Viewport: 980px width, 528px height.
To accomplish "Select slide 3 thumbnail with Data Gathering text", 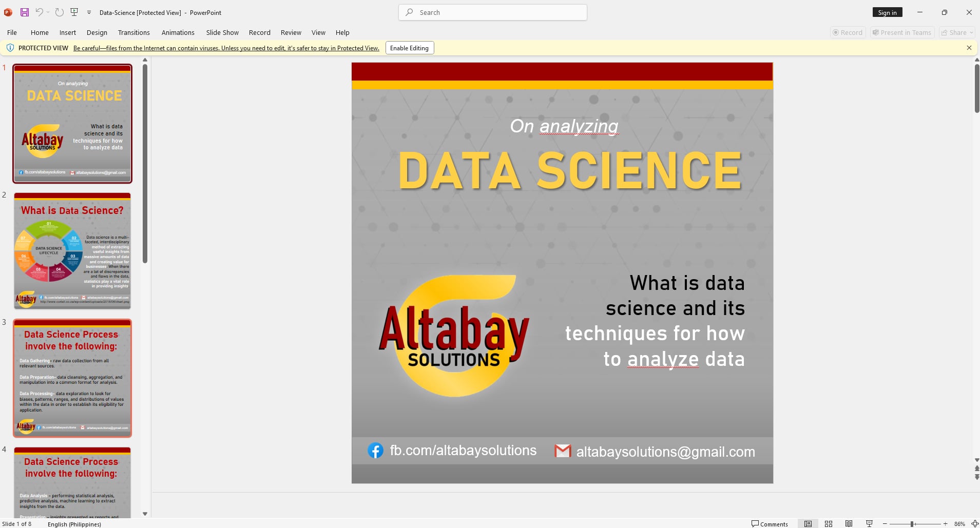I will click(x=72, y=378).
